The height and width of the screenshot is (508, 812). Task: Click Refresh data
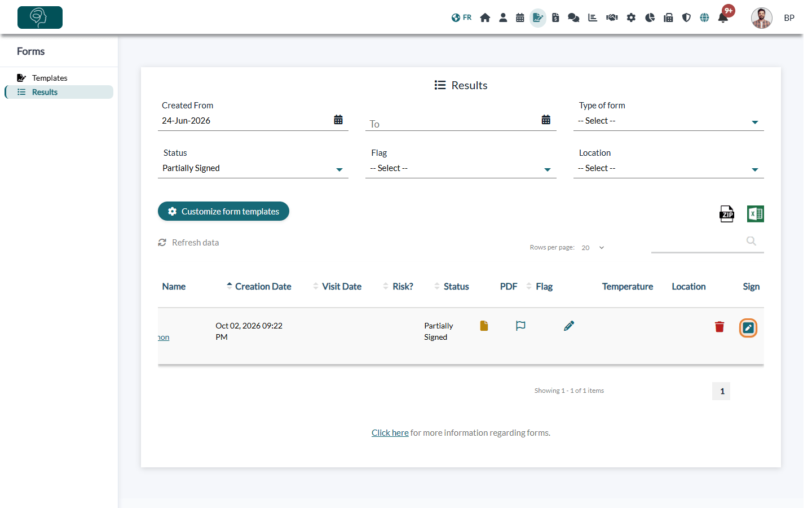[188, 243]
